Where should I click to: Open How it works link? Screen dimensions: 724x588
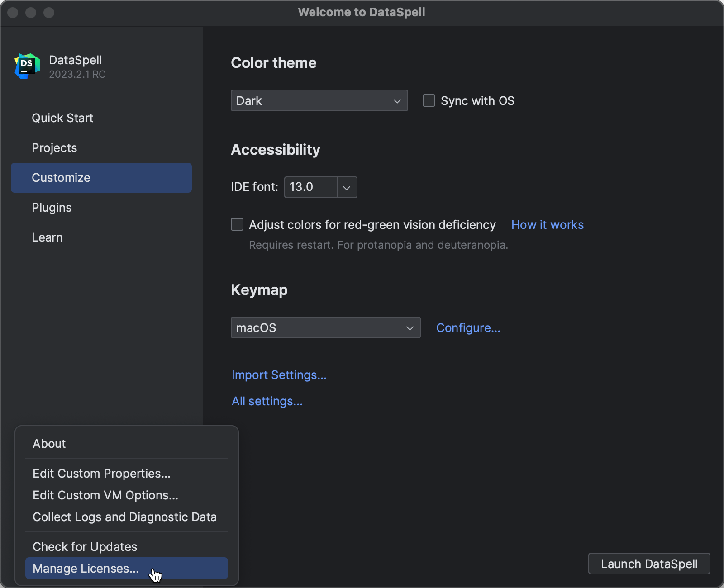pyautogui.click(x=547, y=224)
